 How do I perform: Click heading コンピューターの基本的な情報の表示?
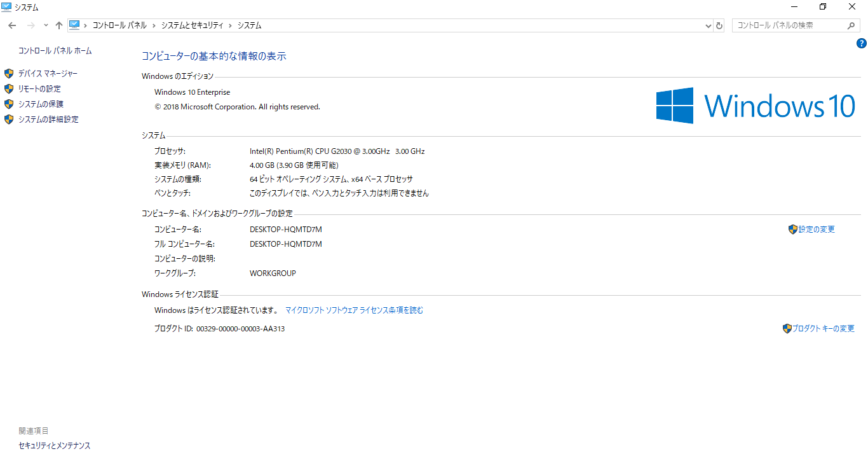pyautogui.click(x=214, y=56)
